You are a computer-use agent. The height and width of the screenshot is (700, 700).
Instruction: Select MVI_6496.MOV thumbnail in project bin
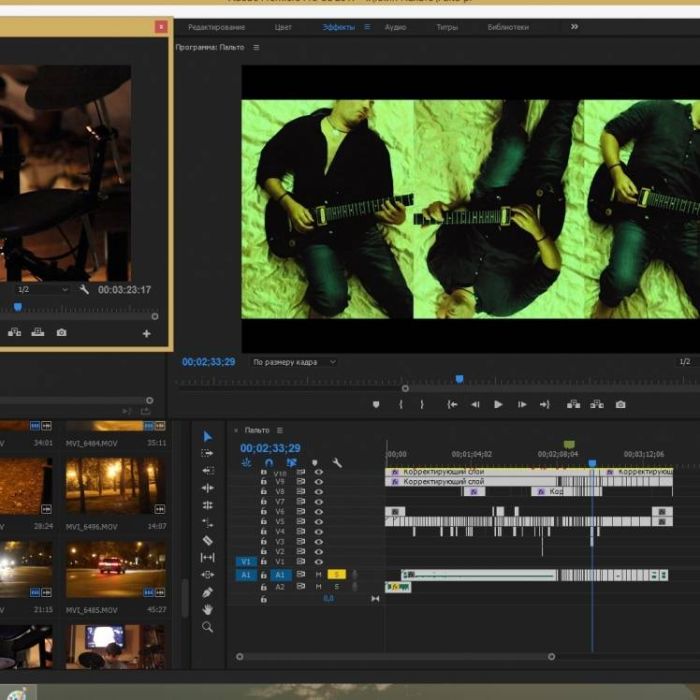[116, 486]
